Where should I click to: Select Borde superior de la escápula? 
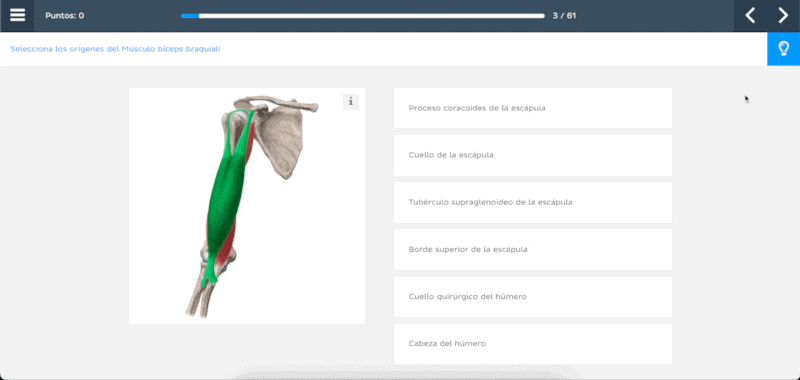point(533,249)
